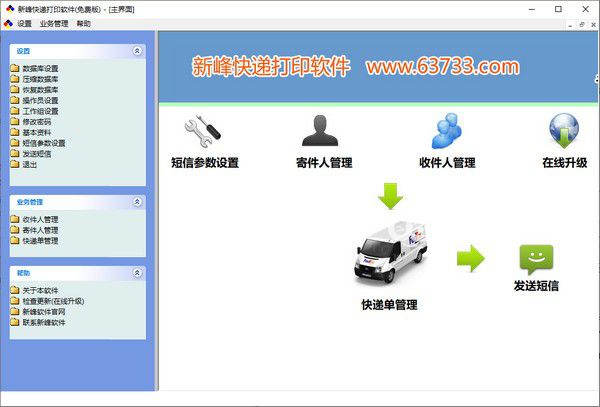
Task: Open 工作组设置 from the settings list
Action: [40, 111]
